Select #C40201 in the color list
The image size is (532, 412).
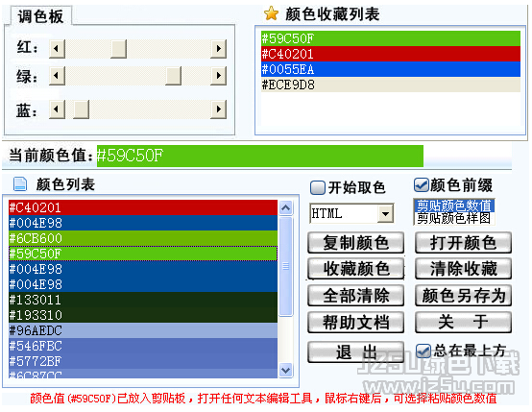pyautogui.click(x=143, y=207)
